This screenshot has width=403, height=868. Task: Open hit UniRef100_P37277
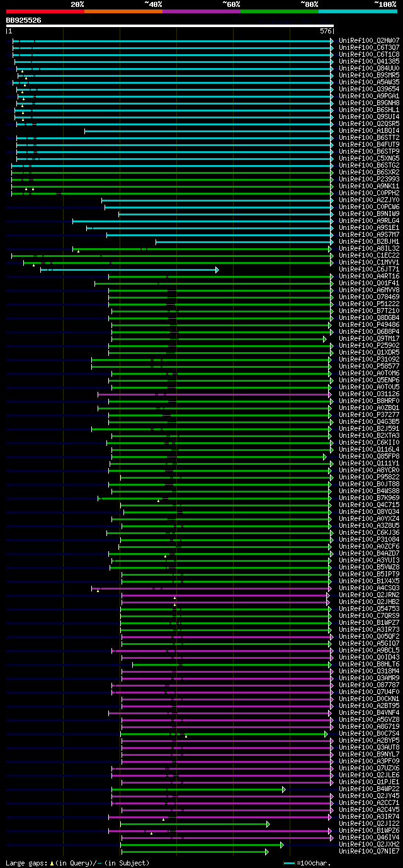pyautogui.click(x=369, y=414)
